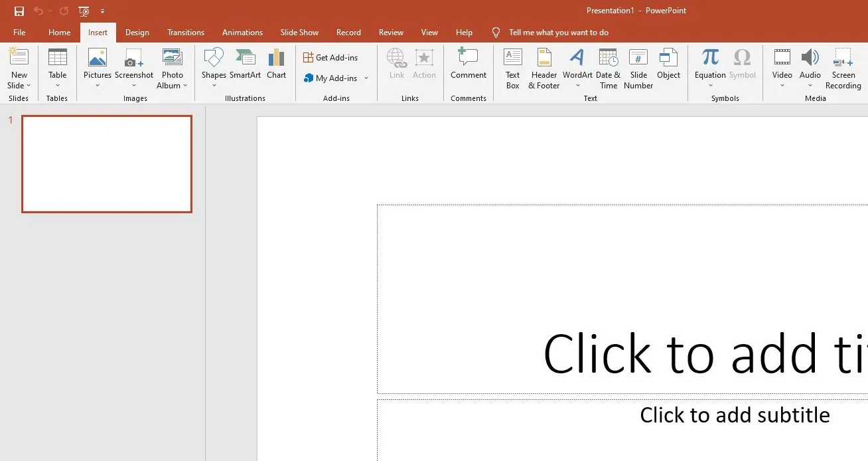
Task: Open the Pictures dropdown menu
Action: (x=98, y=85)
